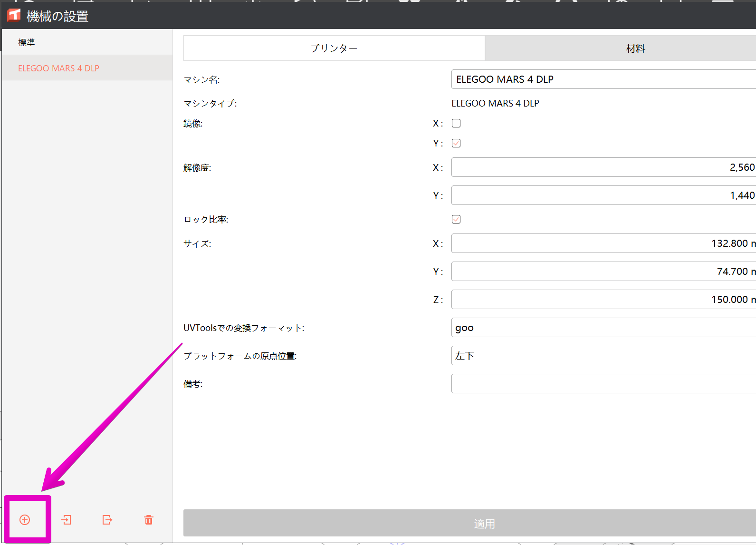Edit the マシン名 input field

coord(603,79)
